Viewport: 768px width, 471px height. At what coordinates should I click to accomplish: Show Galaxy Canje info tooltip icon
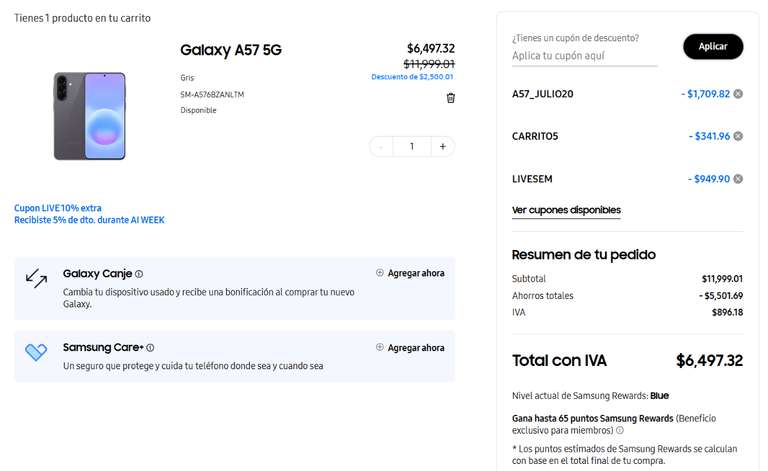pos(139,274)
